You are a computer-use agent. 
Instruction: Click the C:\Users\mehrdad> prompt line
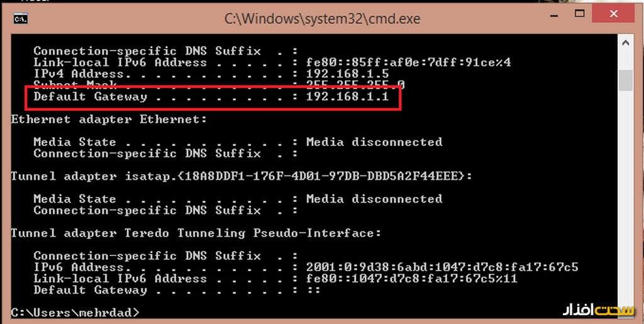[x=75, y=312]
